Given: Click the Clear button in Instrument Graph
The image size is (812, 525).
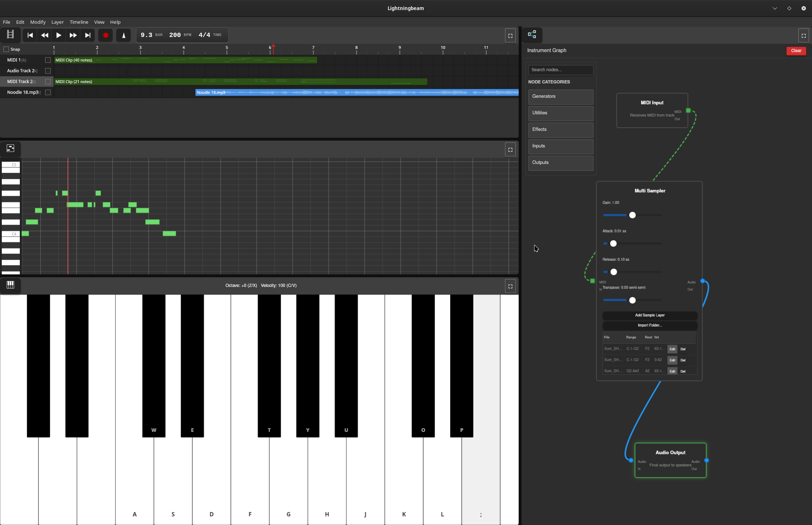Looking at the screenshot, I should coord(796,50).
